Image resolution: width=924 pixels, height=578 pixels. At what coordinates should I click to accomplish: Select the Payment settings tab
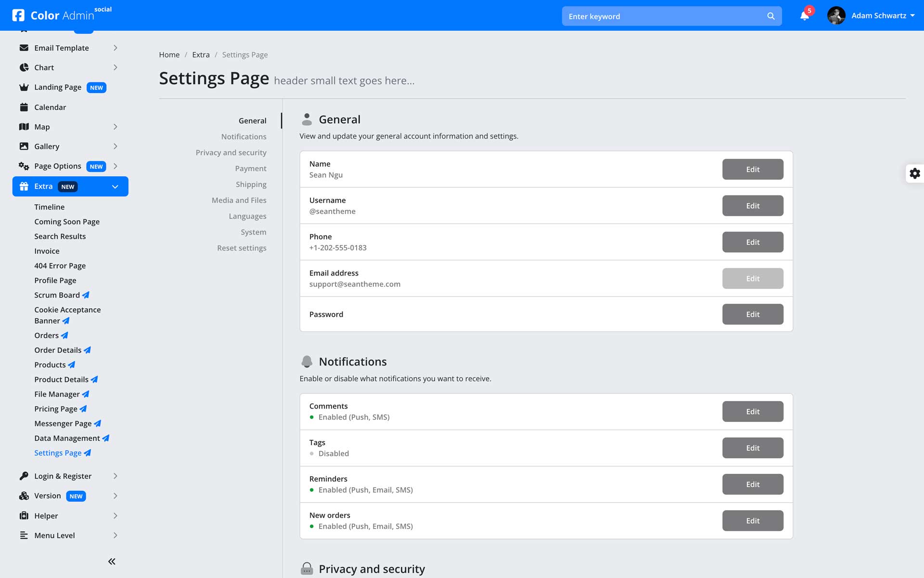click(x=250, y=168)
